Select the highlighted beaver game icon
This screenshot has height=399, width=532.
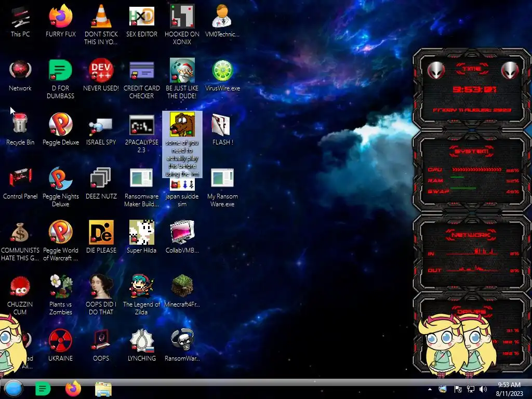click(182, 124)
